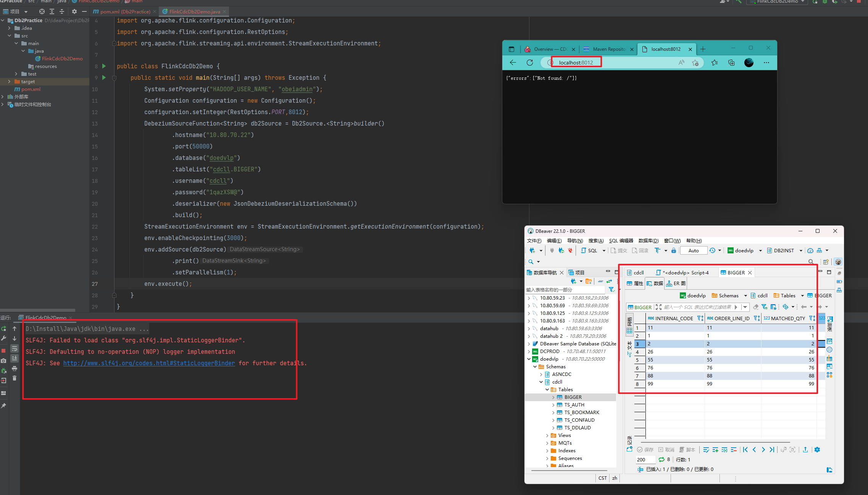The height and width of the screenshot is (495, 868).
Task: Go to first page in DBeaver results
Action: point(745,450)
